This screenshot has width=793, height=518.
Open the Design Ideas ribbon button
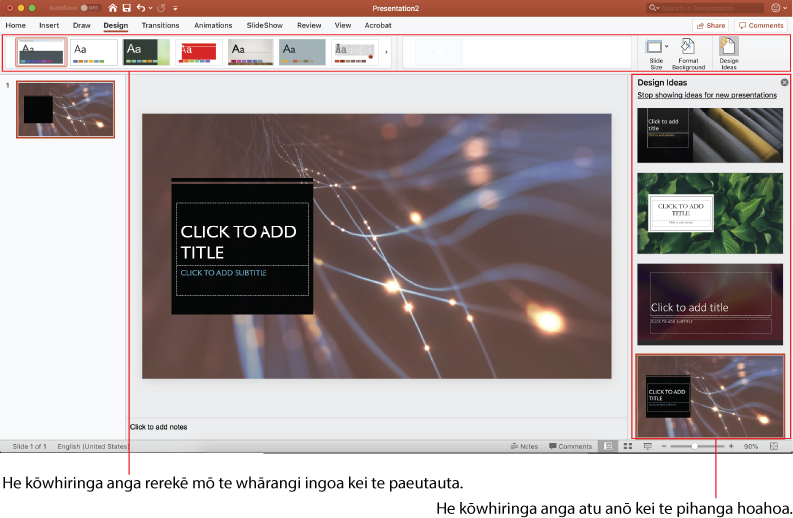(728, 53)
